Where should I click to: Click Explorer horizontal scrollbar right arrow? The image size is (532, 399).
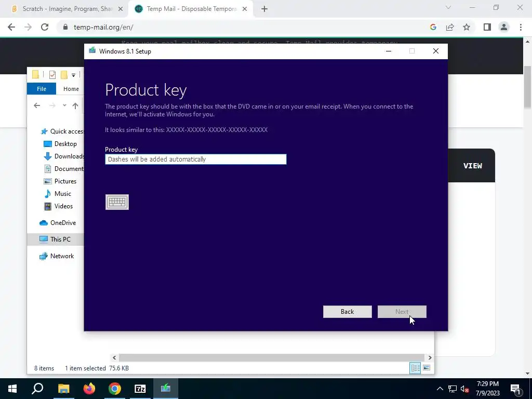430,357
